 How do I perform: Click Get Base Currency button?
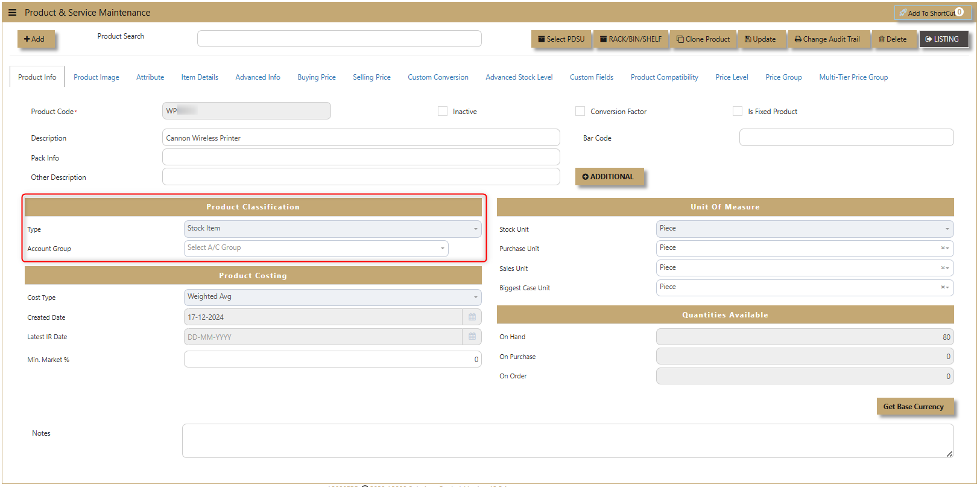point(915,407)
